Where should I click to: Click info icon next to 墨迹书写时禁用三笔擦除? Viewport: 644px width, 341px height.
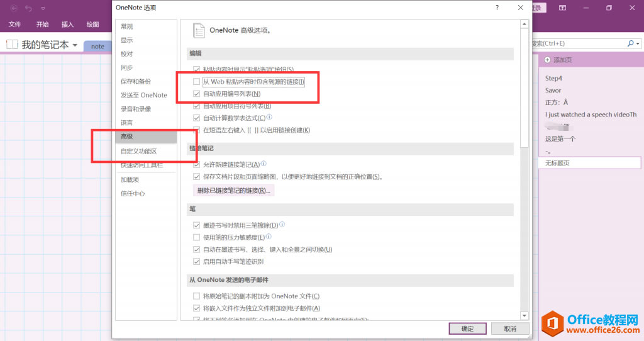282,225
